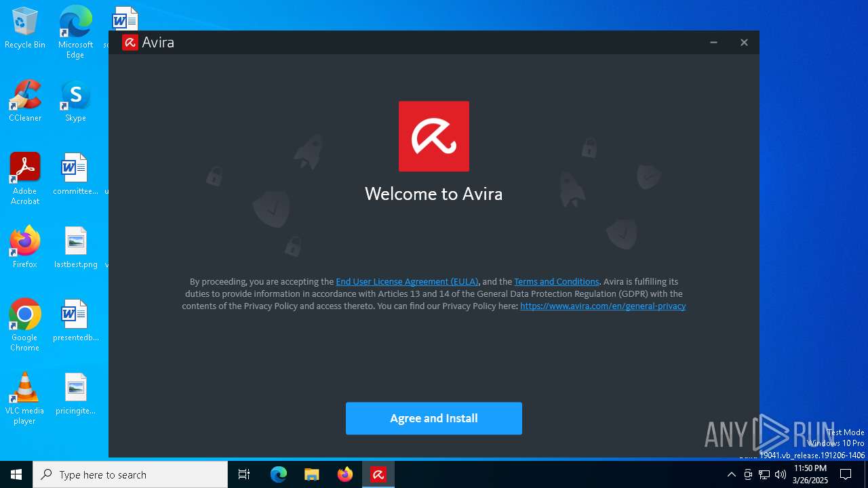Open the Terms and Conditions link
868x488 pixels.
point(557,281)
